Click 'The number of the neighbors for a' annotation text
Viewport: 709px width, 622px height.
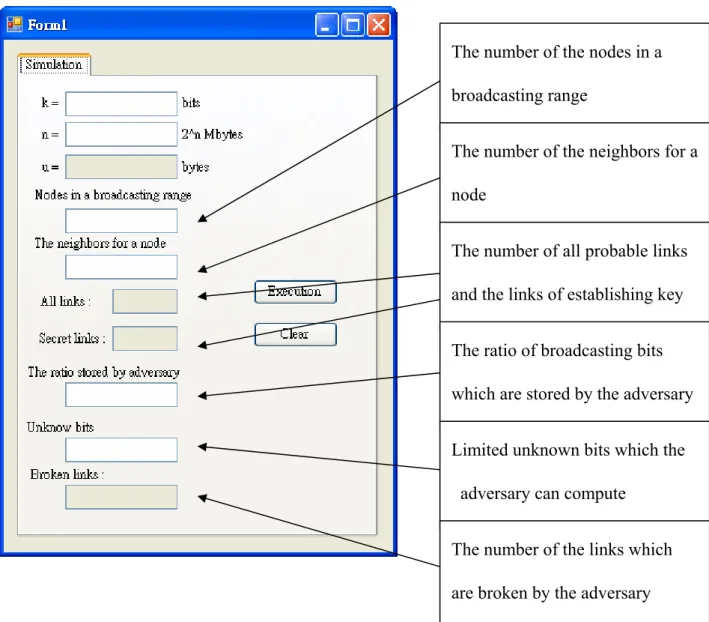pos(575,151)
